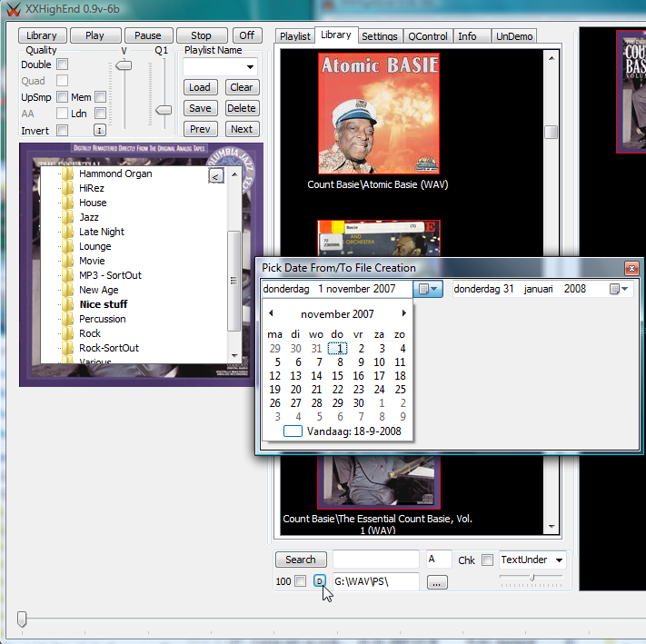Click the Search button

pyautogui.click(x=301, y=560)
